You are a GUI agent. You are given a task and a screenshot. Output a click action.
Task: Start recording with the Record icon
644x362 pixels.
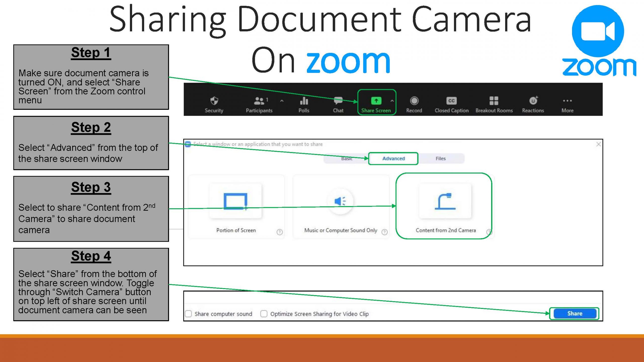[414, 101]
